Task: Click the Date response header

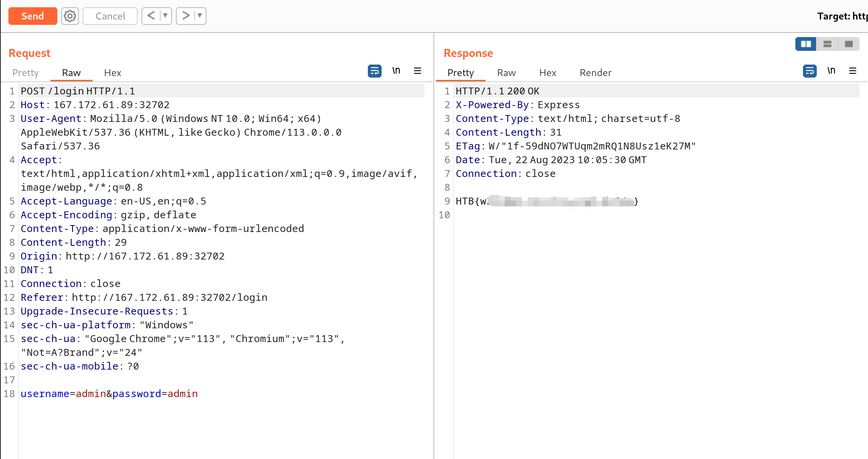Action: point(551,160)
